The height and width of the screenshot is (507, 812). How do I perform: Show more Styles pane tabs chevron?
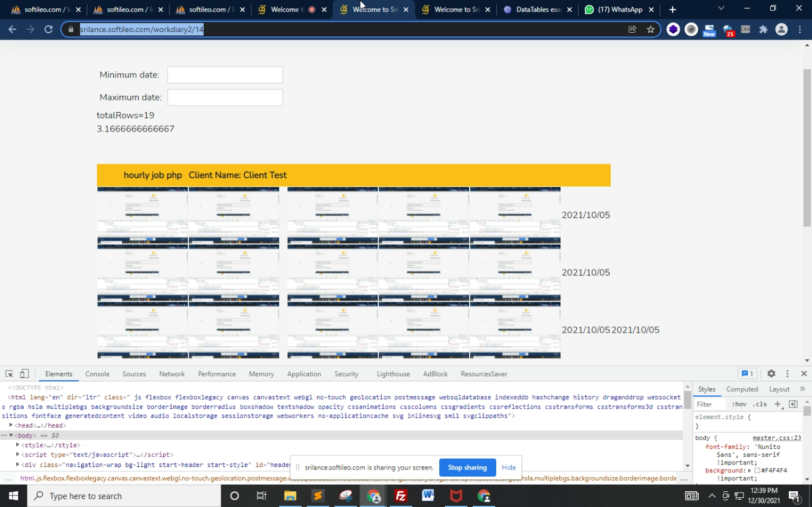(802, 389)
